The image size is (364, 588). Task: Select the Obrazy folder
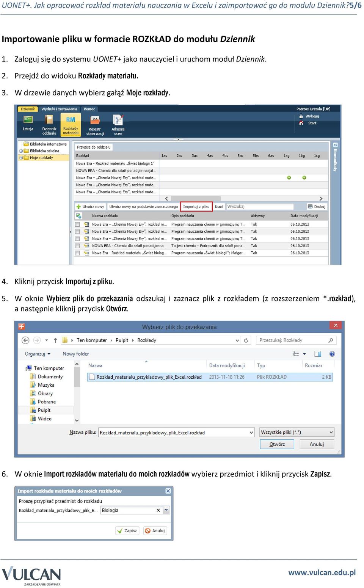coord(42,394)
